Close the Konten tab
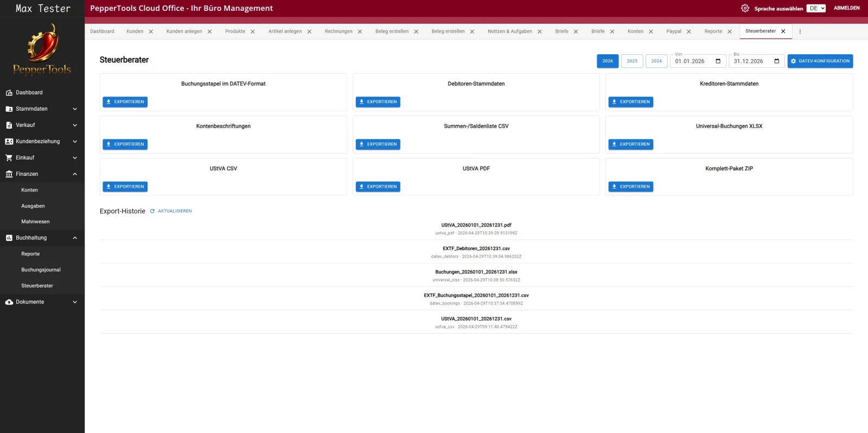 (651, 31)
